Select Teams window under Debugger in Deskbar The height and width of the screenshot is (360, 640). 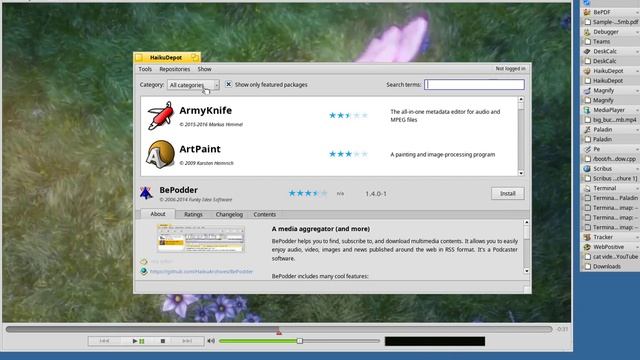click(x=610, y=42)
